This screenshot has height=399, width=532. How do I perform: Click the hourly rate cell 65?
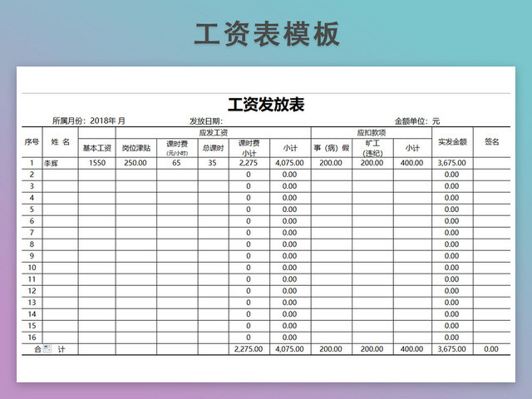[176, 163]
